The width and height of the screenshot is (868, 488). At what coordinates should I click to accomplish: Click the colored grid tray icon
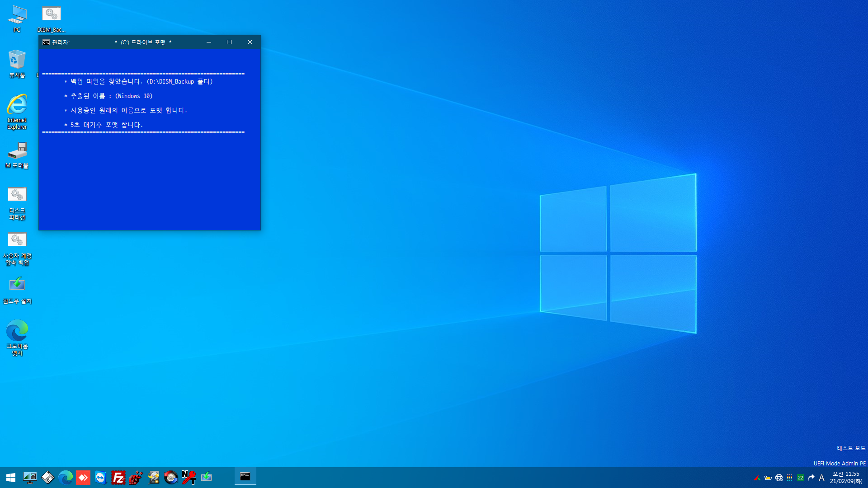click(790, 478)
